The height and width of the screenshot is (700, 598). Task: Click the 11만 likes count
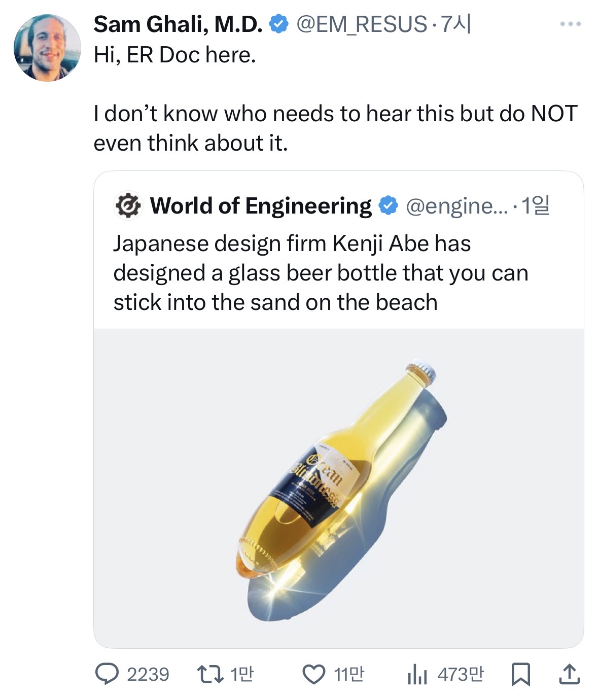tap(348, 674)
